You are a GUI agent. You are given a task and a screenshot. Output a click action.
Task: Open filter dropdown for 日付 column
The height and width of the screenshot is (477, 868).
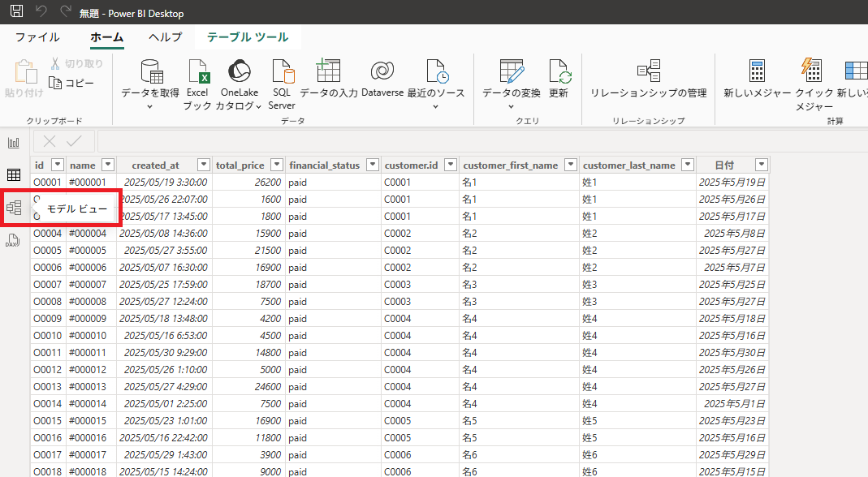click(x=762, y=165)
